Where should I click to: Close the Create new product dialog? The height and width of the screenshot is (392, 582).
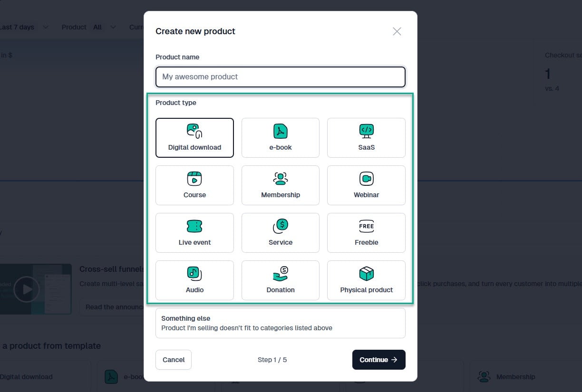click(397, 31)
